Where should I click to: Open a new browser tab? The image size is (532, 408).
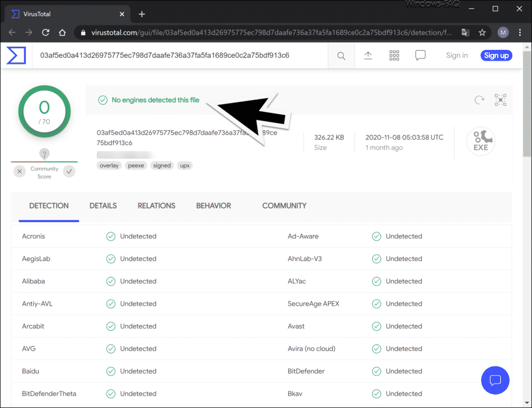[x=142, y=14]
